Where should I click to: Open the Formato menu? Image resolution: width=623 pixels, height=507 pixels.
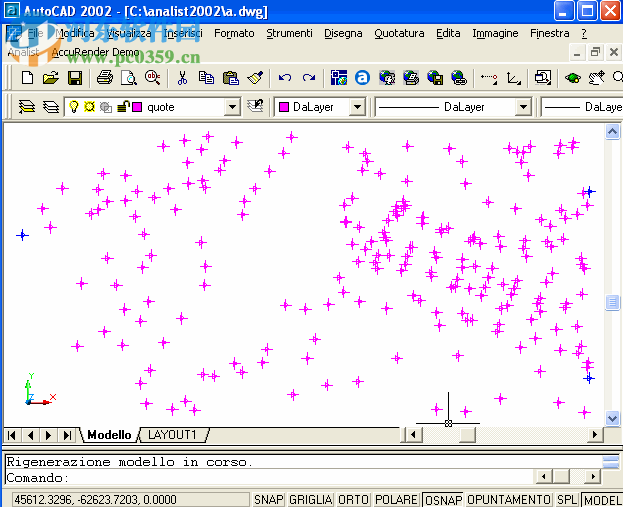coord(234,33)
